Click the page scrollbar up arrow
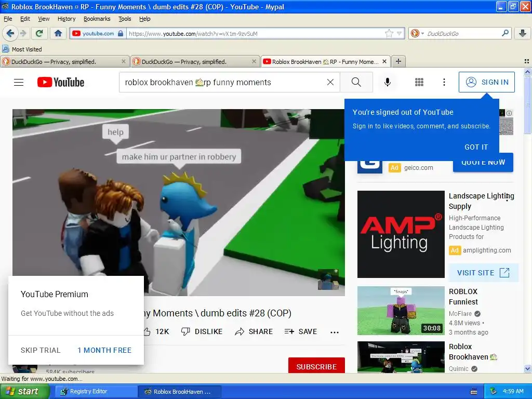 click(527, 72)
